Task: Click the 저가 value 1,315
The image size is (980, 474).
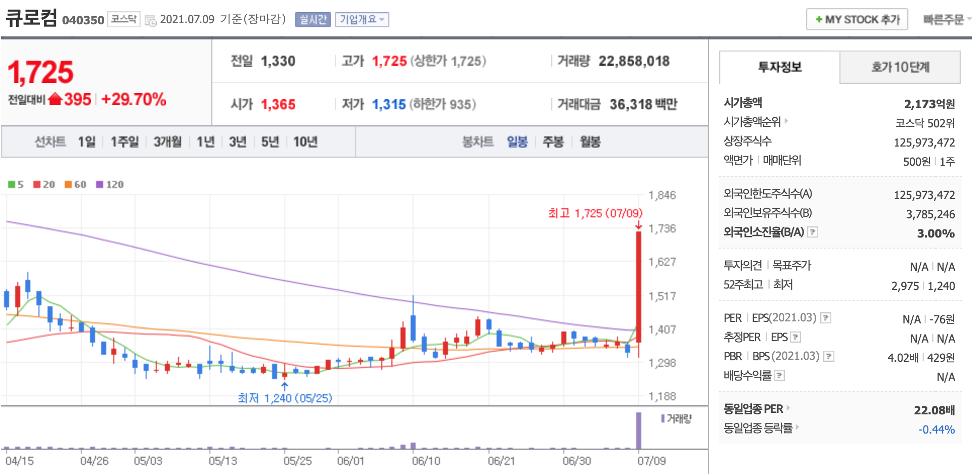Action: [389, 105]
